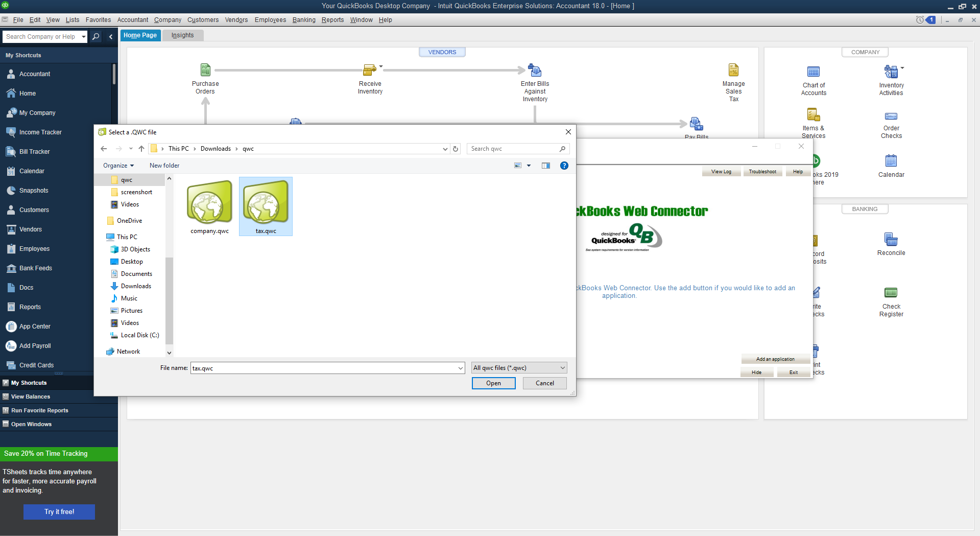Open the Organize dropdown menu

click(118, 166)
